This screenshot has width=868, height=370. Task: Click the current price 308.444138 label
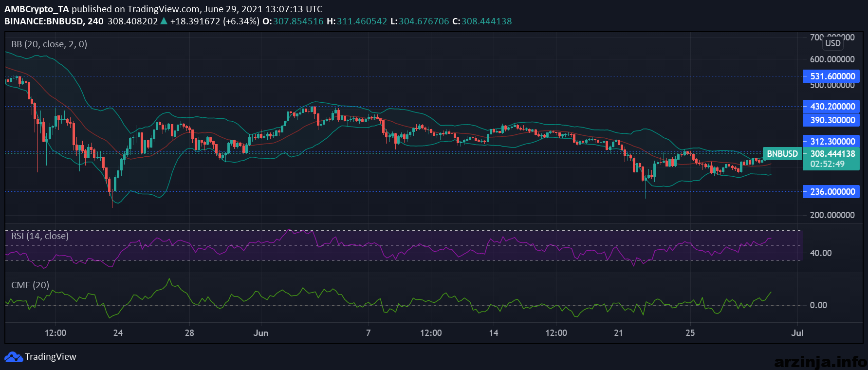click(832, 154)
